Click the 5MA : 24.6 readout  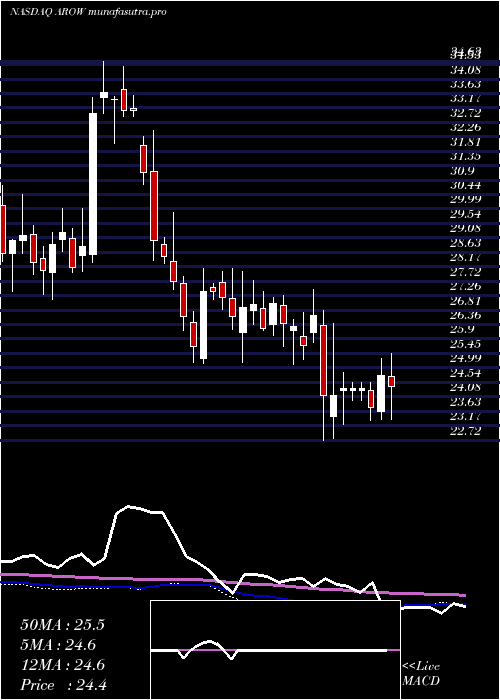[x=58, y=645]
